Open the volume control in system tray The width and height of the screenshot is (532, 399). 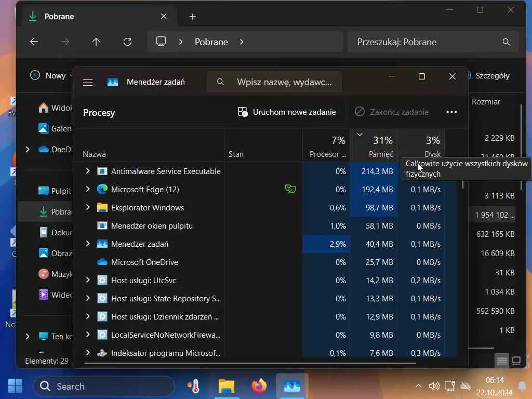(434, 386)
